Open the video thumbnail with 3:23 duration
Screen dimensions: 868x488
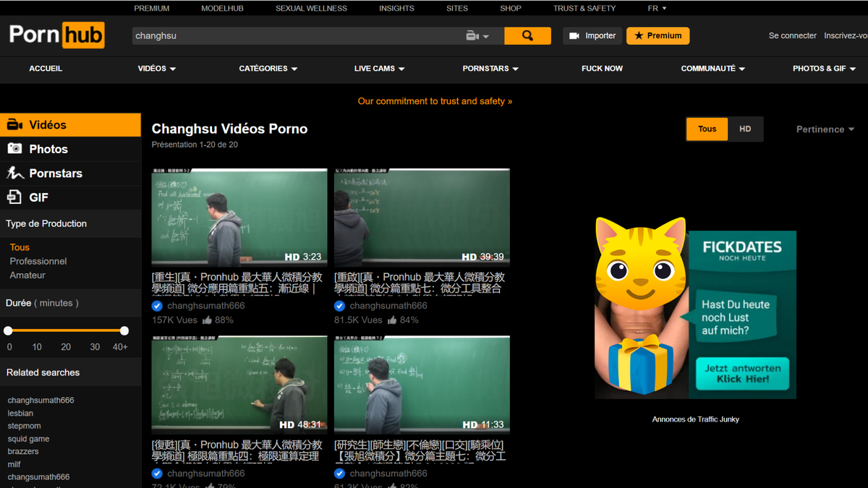click(x=240, y=218)
